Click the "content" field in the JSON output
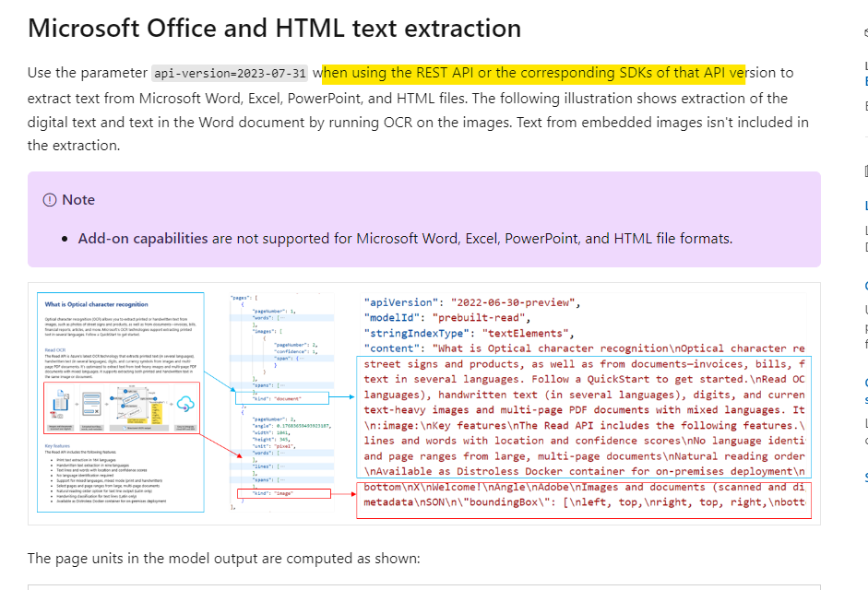This screenshot has height=590, width=868. coord(387,348)
